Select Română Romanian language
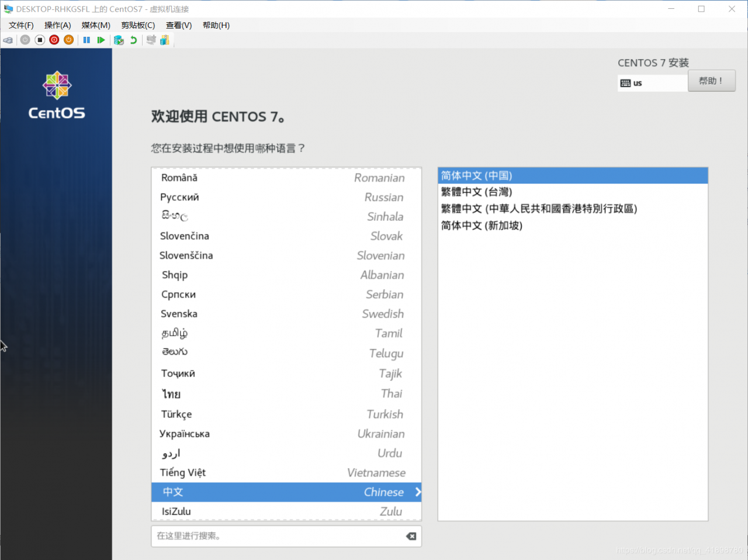The image size is (748, 560). tap(286, 178)
